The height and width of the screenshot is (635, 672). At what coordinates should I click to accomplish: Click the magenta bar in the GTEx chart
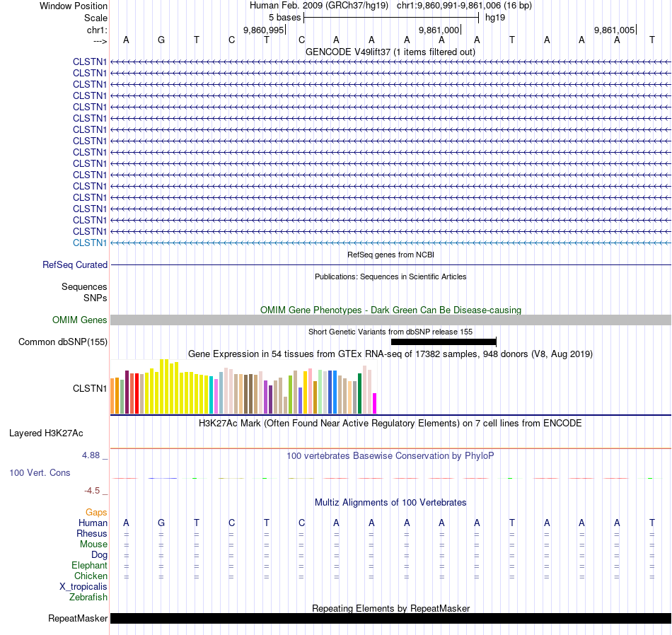click(375, 403)
